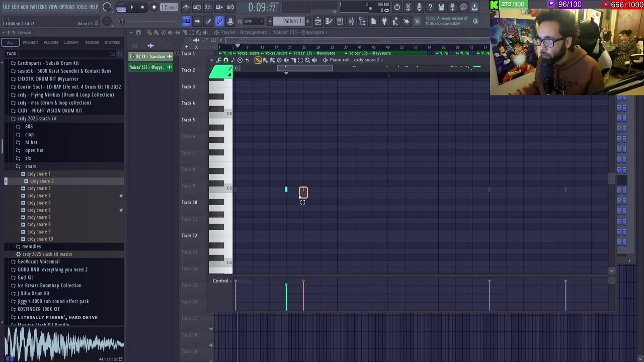Toggle the star on cxdy snare 4
644x362 pixels.
click(121, 196)
